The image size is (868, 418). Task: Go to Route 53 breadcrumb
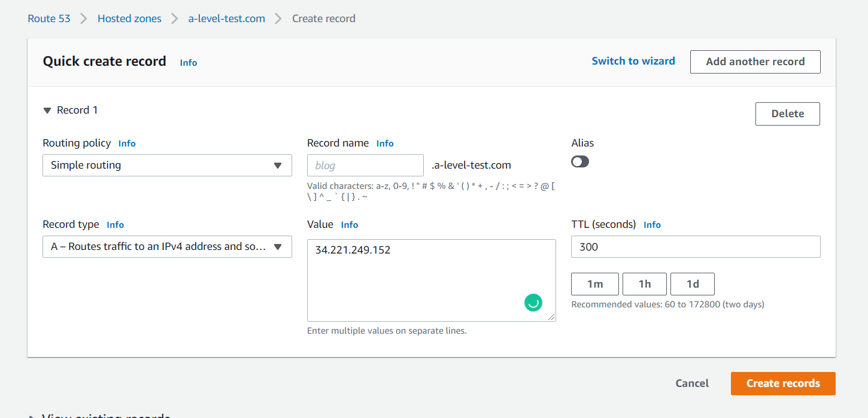click(x=49, y=19)
